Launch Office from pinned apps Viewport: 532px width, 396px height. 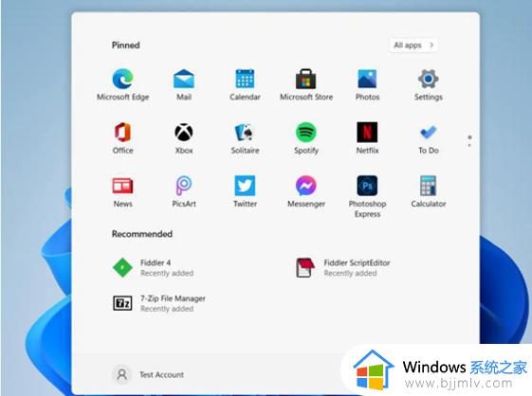(123, 138)
